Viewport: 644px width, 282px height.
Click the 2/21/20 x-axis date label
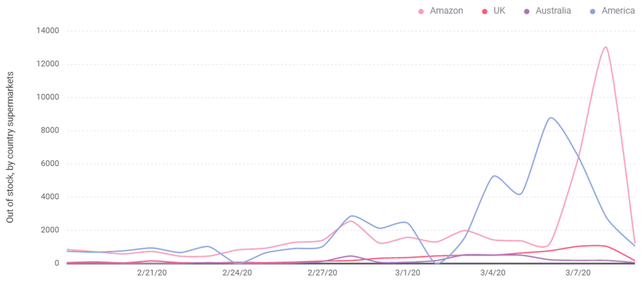pyautogui.click(x=152, y=272)
